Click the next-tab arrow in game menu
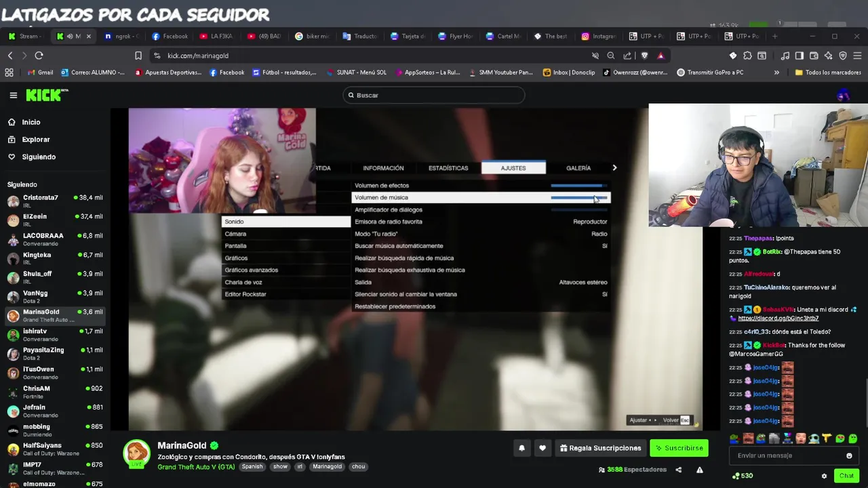Viewport: 868px width, 488px height. 614,168
